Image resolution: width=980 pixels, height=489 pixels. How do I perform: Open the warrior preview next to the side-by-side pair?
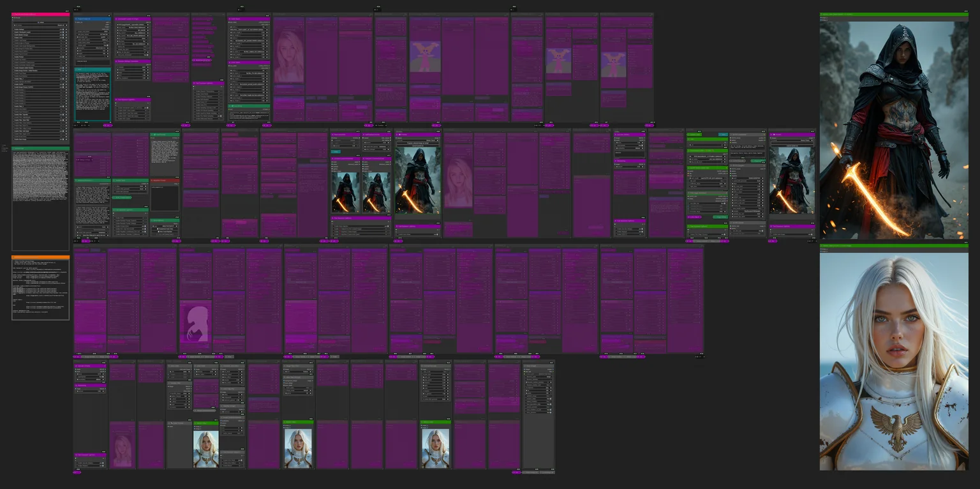(x=417, y=181)
